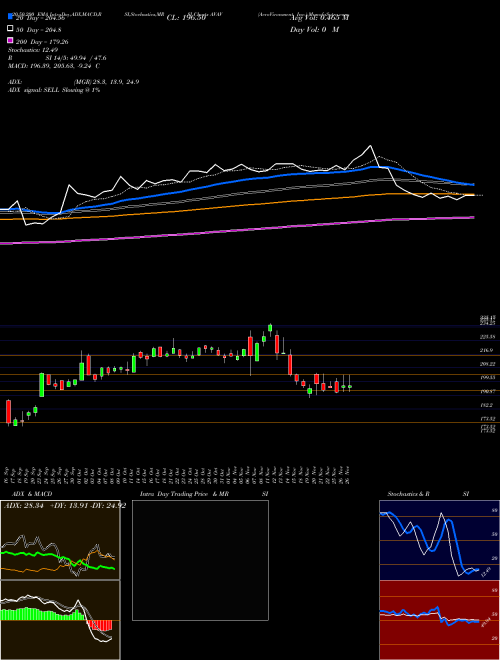Click the 'Avg Vol: 0.465 M' label
This screenshot has width=500, height=660.
[319, 18]
